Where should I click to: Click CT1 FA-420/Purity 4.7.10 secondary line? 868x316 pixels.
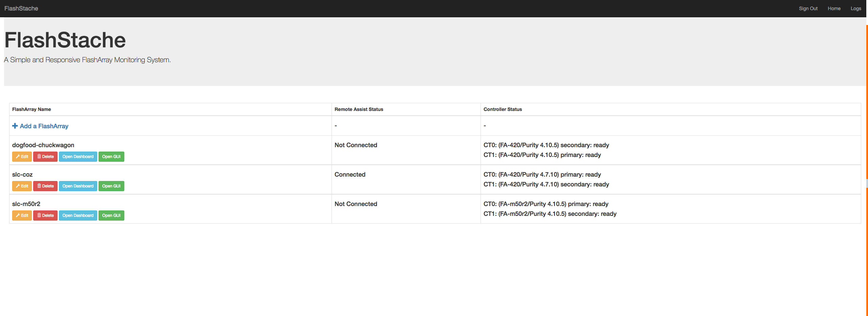(546, 184)
